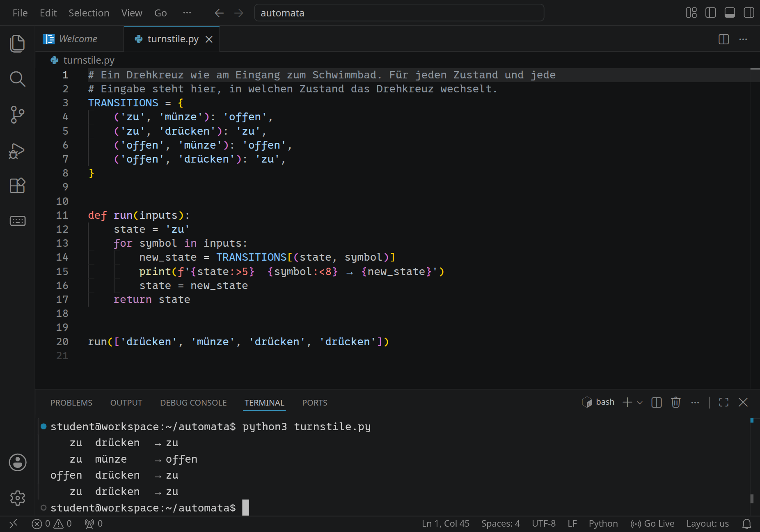
Task: Toggle primary side bar visibility
Action: coord(711,13)
